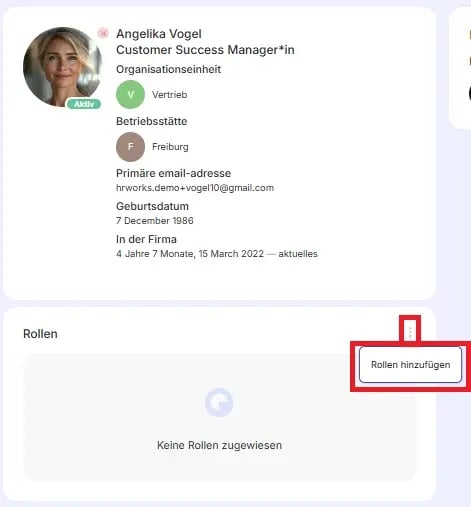Click the brown 'F' Freiburg avatar
This screenshot has width=471, height=507.
coord(130,147)
